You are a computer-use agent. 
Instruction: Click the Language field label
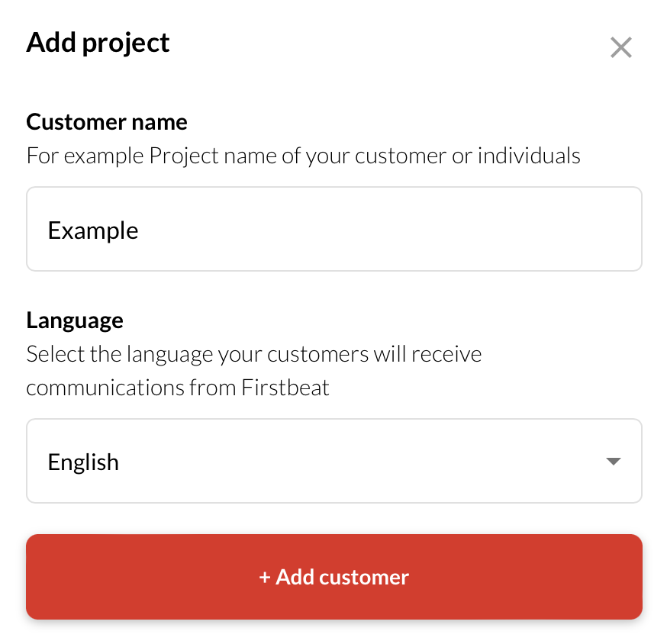75,320
